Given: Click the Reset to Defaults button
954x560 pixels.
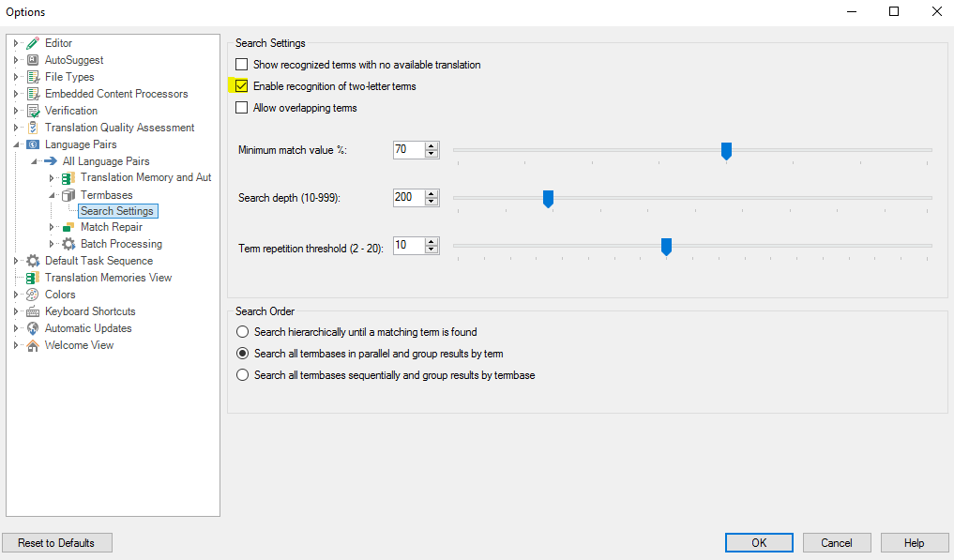Looking at the screenshot, I should (x=57, y=543).
